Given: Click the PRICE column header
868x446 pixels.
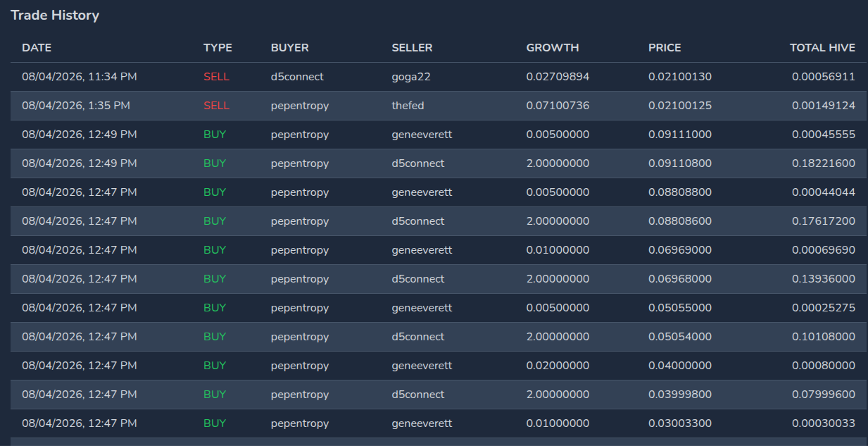Looking at the screenshot, I should (x=665, y=48).
